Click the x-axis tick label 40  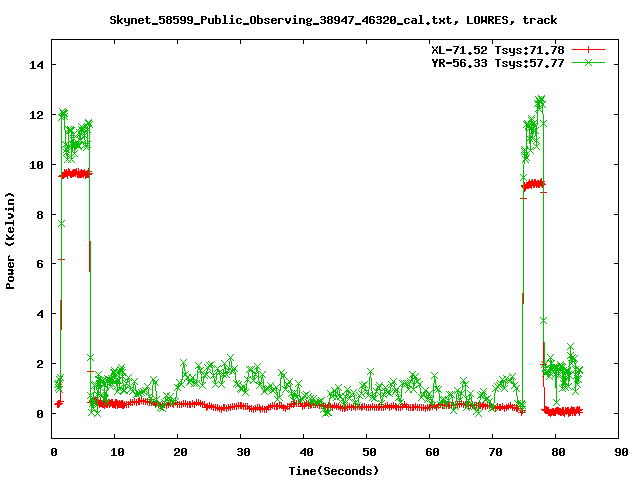[306, 452]
